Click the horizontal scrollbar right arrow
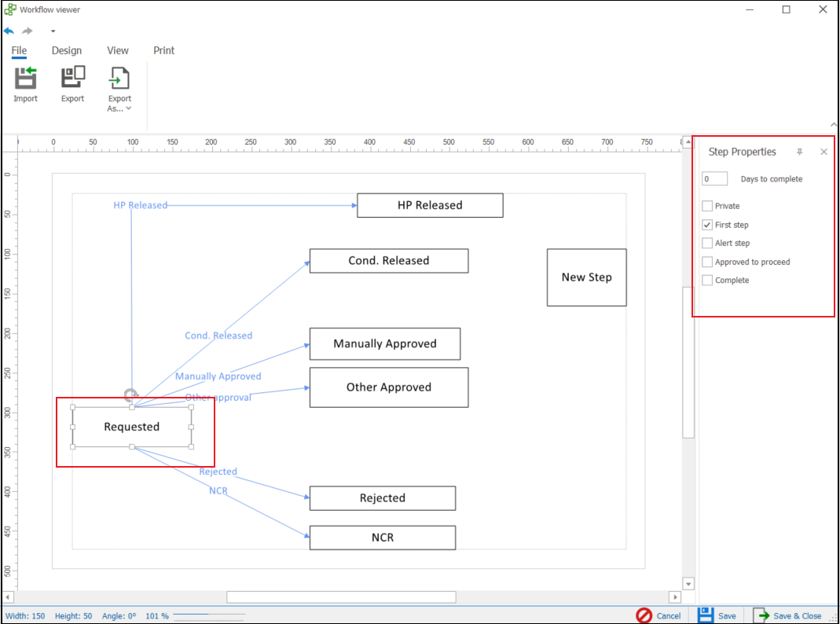Viewport: 840px width, 624px height. point(675,596)
